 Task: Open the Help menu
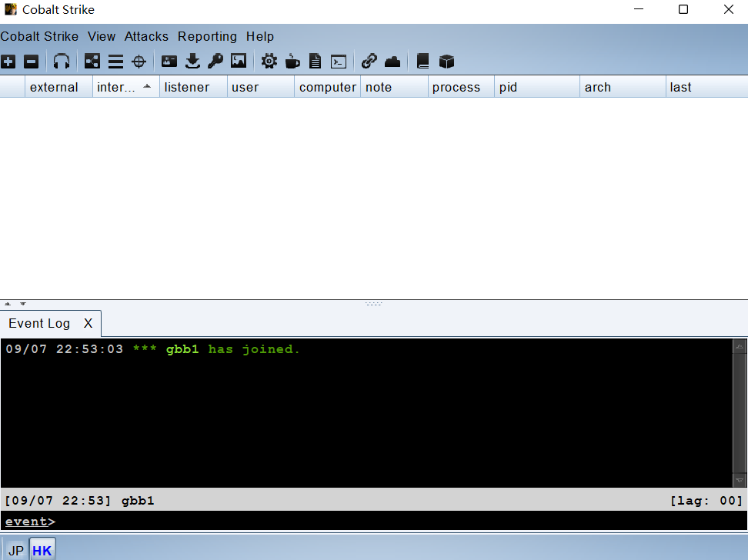(260, 37)
